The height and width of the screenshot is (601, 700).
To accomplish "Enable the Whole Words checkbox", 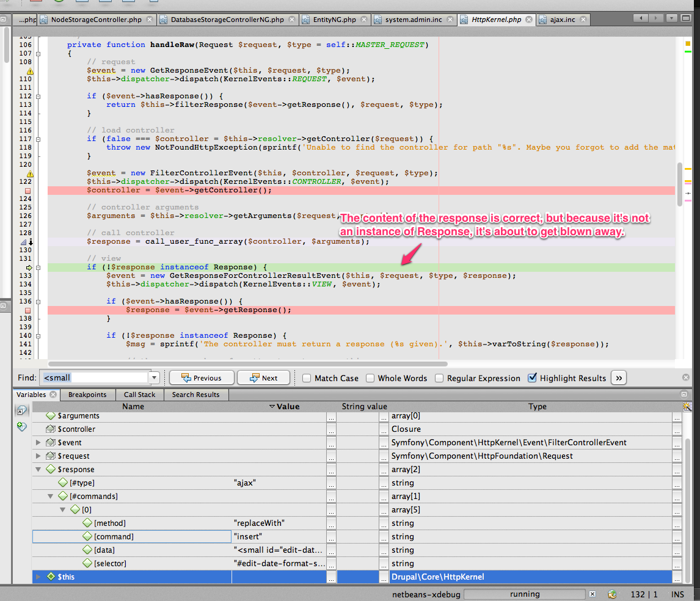I will click(x=370, y=378).
